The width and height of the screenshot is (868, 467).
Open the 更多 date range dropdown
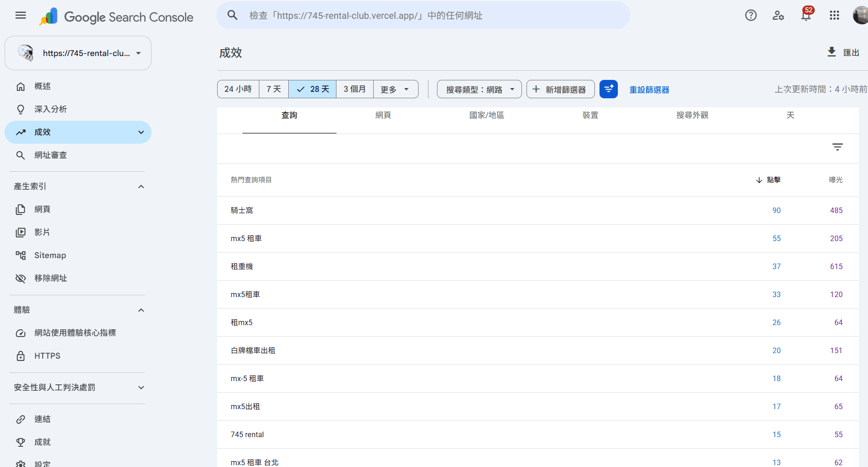click(x=396, y=89)
